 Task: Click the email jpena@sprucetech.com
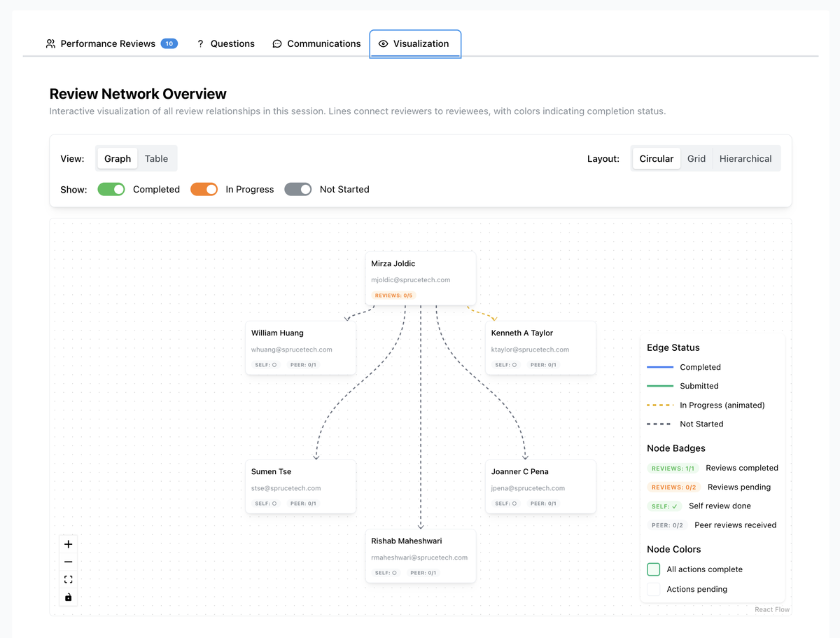pos(528,488)
